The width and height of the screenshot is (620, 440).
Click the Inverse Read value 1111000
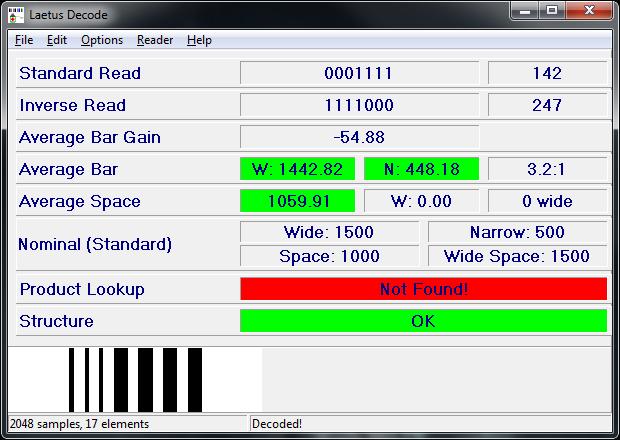359,105
